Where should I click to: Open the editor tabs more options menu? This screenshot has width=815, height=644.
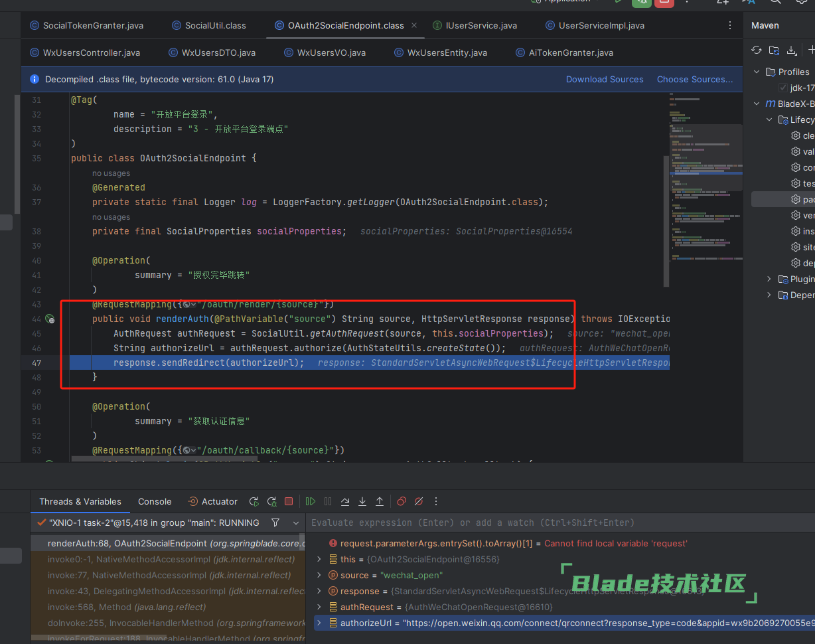(730, 25)
